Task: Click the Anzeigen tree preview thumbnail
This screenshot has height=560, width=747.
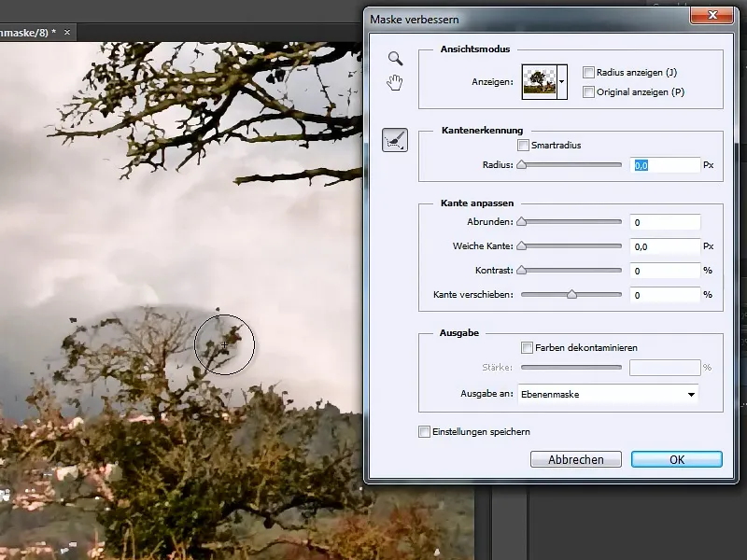Action: pos(540,82)
